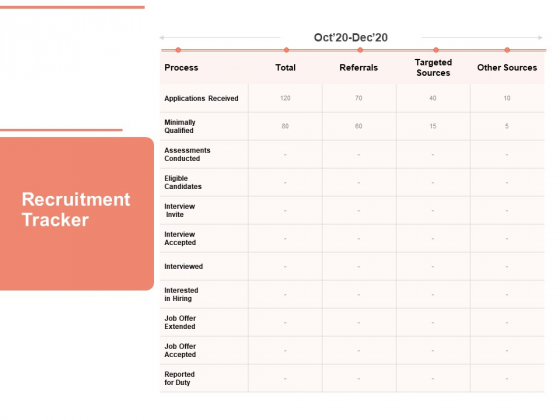Click the timeline dot above the Total column
Viewport: 560px width, 420px height.
tap(286, 50)
